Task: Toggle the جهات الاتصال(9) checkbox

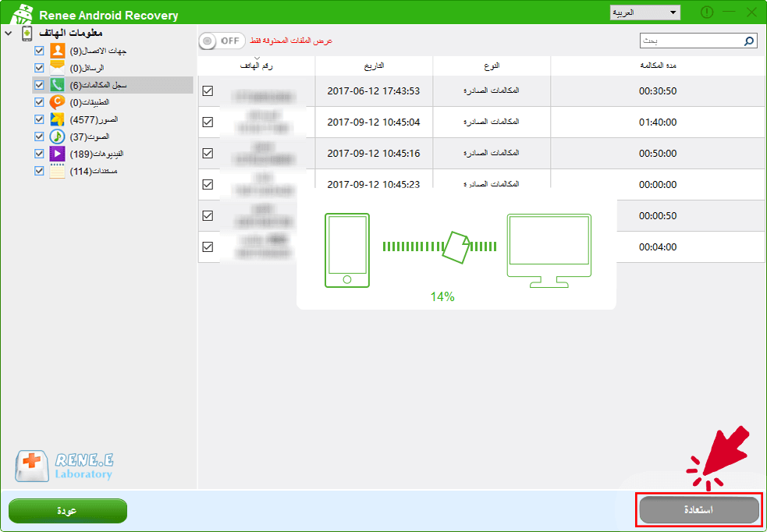Action: 39,51
